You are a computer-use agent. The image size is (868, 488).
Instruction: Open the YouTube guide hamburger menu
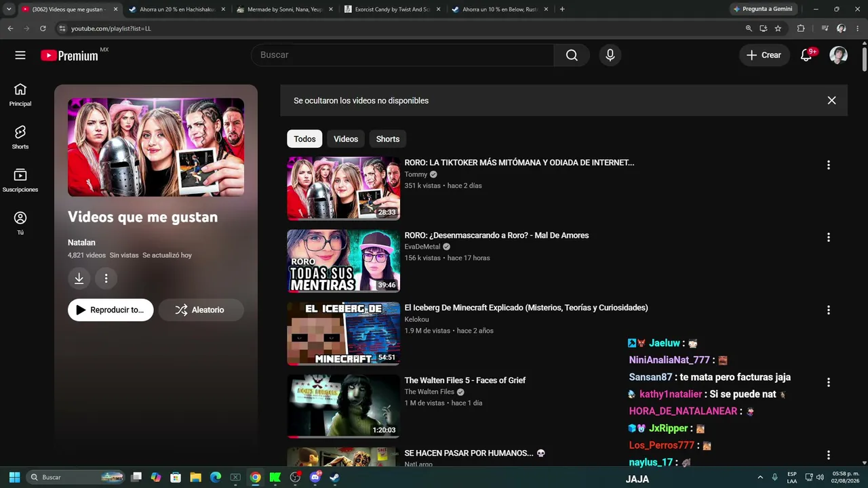20,55
